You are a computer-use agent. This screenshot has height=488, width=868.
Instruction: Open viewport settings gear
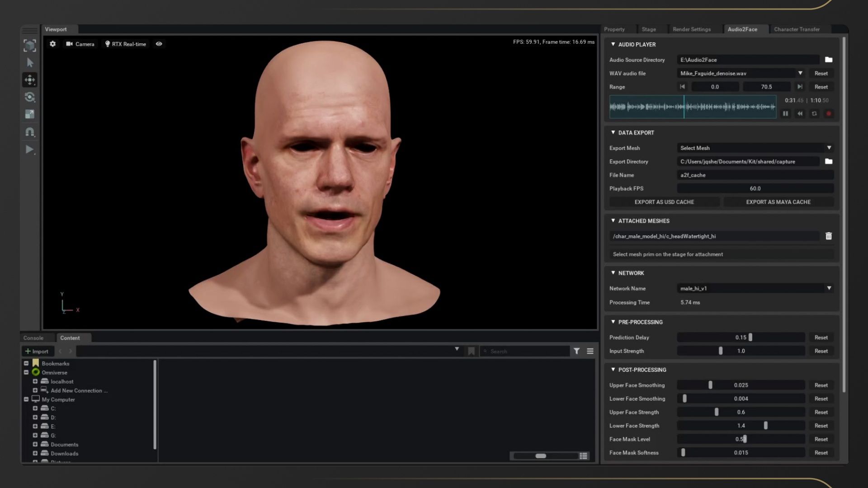53,44
